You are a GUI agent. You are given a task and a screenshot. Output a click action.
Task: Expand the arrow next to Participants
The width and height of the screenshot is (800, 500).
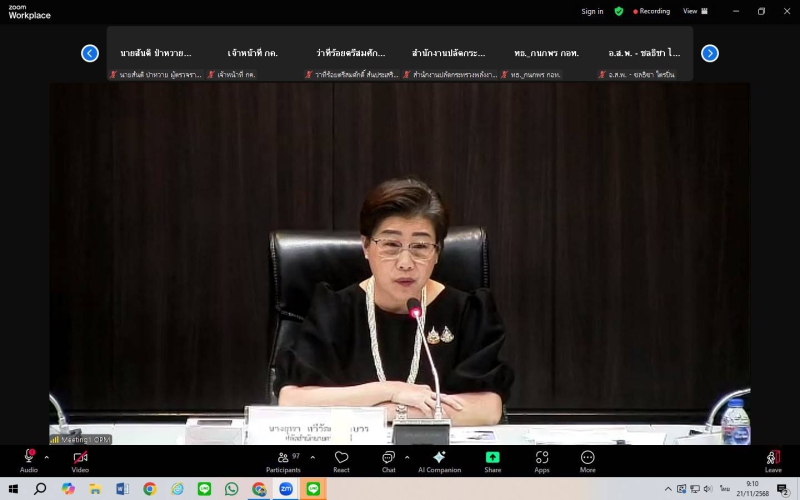312,457
